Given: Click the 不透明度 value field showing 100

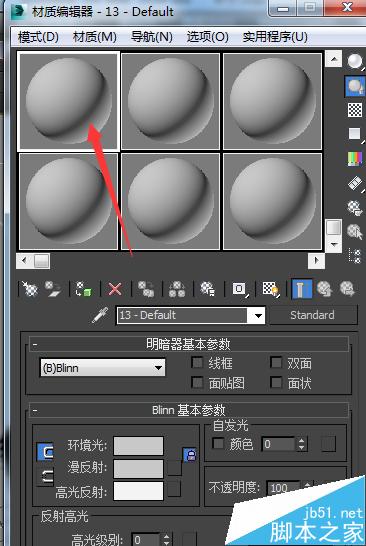Looking at the screenshot, I should click(x=283, y=488).
